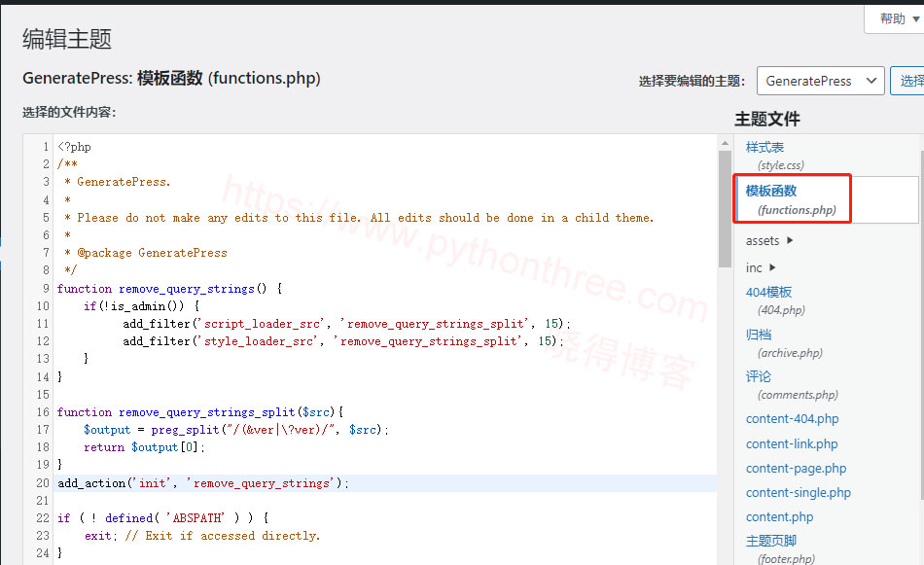The image size is (924, 565).
Task: Open 归档 archive.php file
Action: 759,335
